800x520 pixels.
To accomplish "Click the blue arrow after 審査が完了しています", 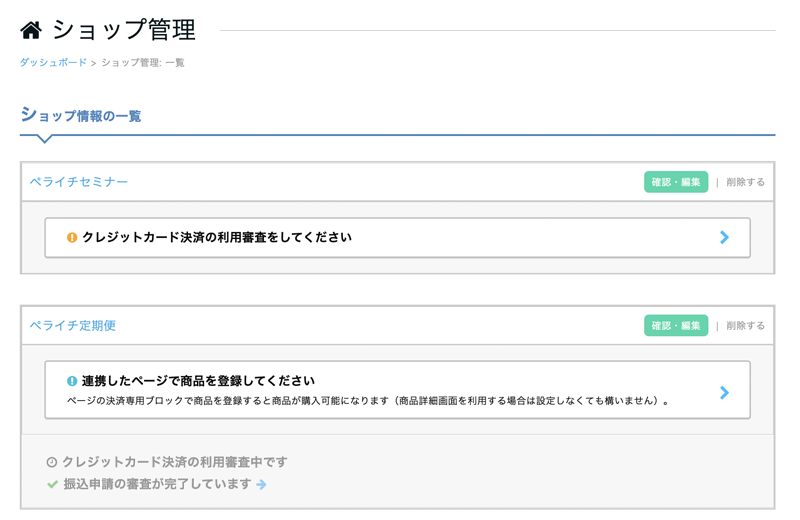I will 261,484.
